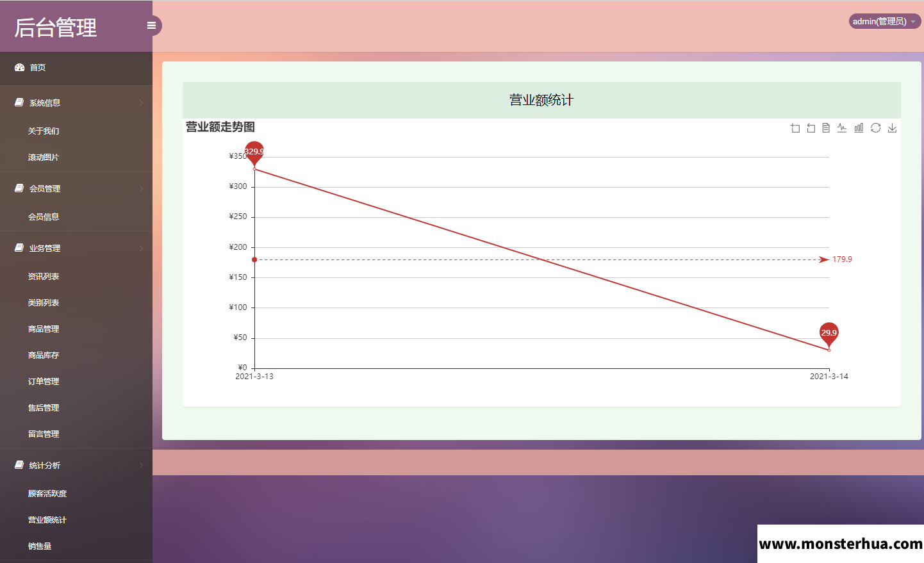
Task: Collapse the 业务管理 menu chevron
Action: (141, 248)
